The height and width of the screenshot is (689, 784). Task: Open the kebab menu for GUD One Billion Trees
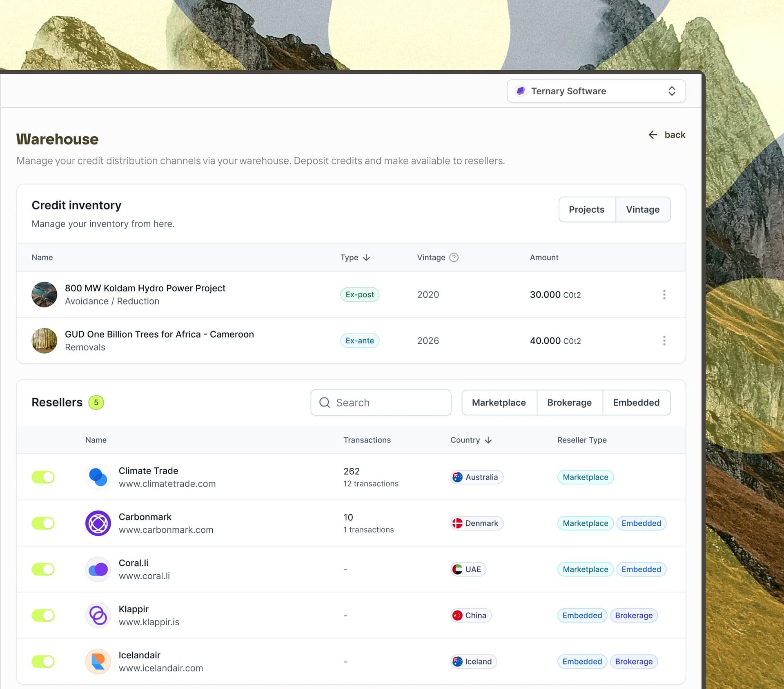tap(664, 340)
